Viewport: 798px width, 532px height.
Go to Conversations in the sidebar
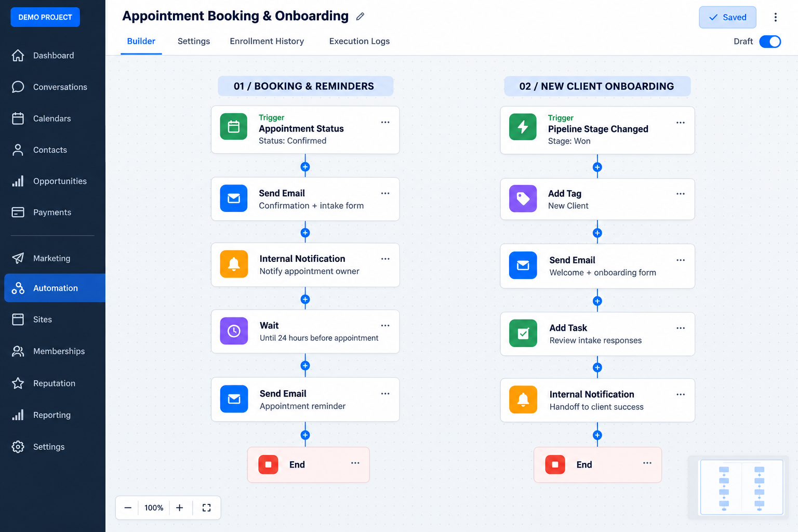pos(53,87)
